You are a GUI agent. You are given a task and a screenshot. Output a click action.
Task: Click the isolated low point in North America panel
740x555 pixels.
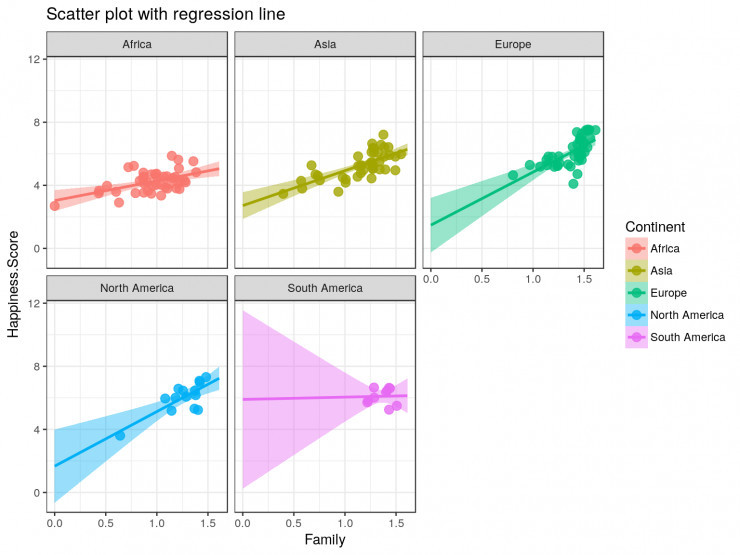(120, 435)
